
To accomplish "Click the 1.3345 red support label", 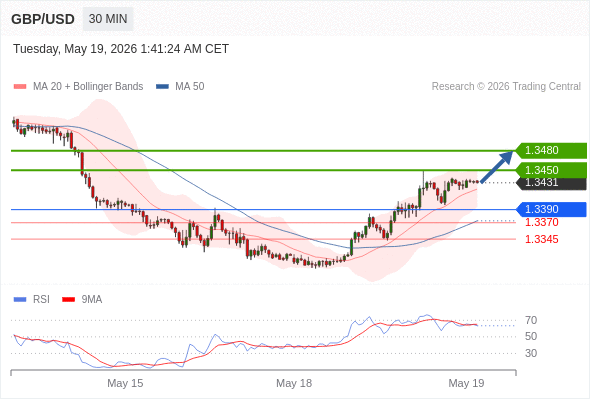I will tap(541, 239).
